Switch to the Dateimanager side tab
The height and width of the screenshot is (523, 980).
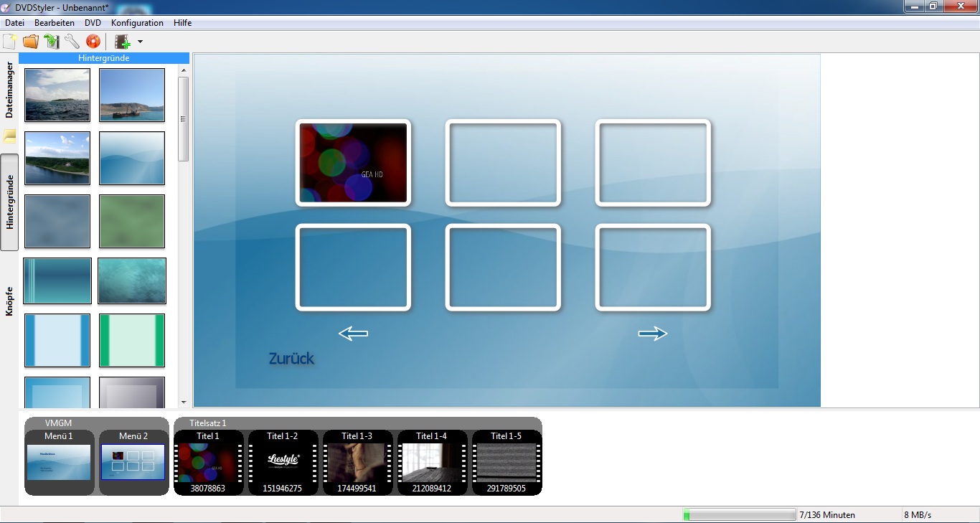pos(9,90)
